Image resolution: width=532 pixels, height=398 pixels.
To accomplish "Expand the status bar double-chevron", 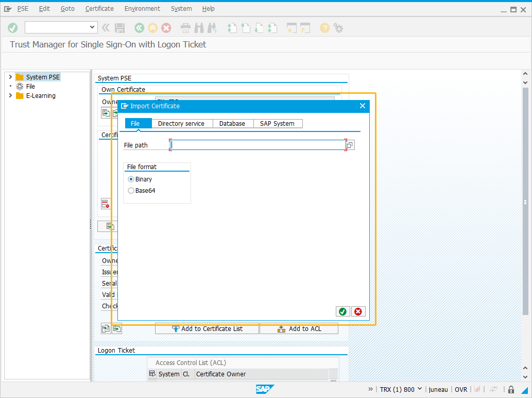I will [x=370, y=389].
